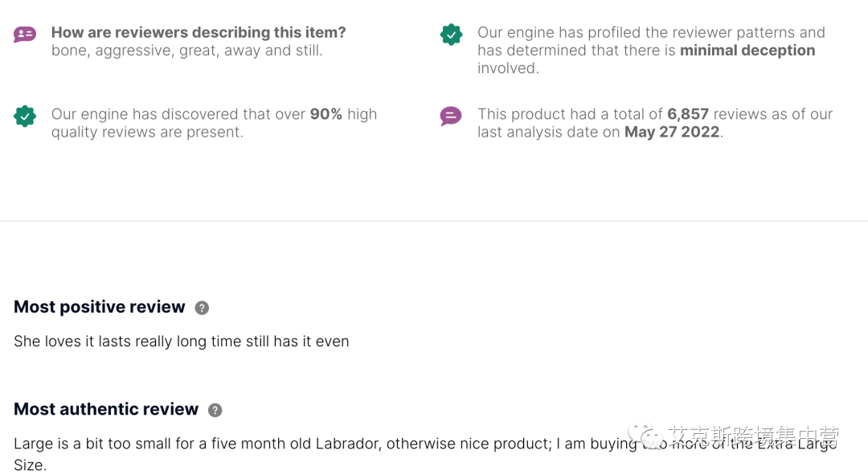Click the horizontal divider line between sections
This screenshot has height=475, width=868.
point(434,221)
